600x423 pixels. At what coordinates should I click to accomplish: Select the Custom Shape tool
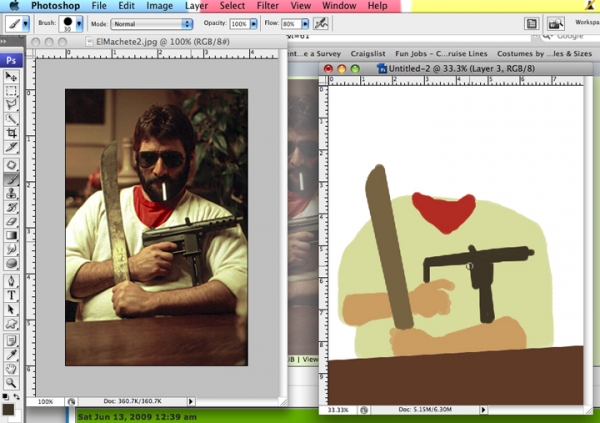click(11, 323)
